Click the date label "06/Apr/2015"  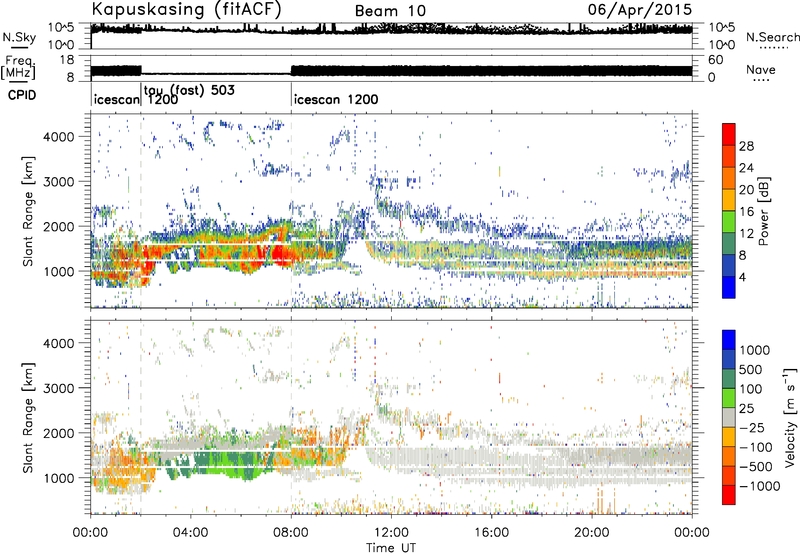[640, 9]
